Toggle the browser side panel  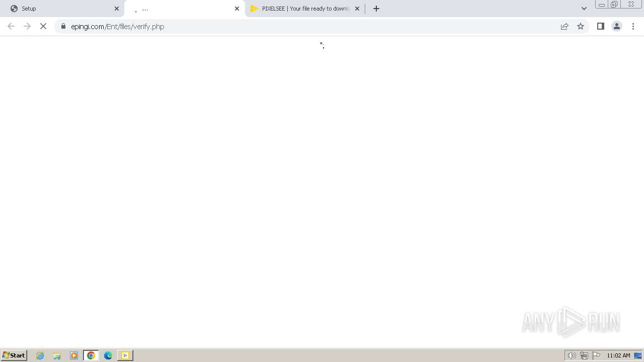click(601, 26)
